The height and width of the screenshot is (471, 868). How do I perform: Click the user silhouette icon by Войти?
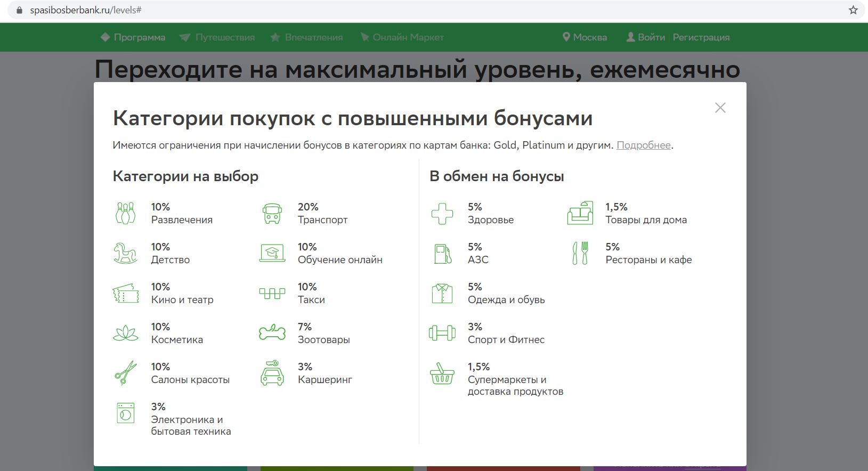[630, 37]
